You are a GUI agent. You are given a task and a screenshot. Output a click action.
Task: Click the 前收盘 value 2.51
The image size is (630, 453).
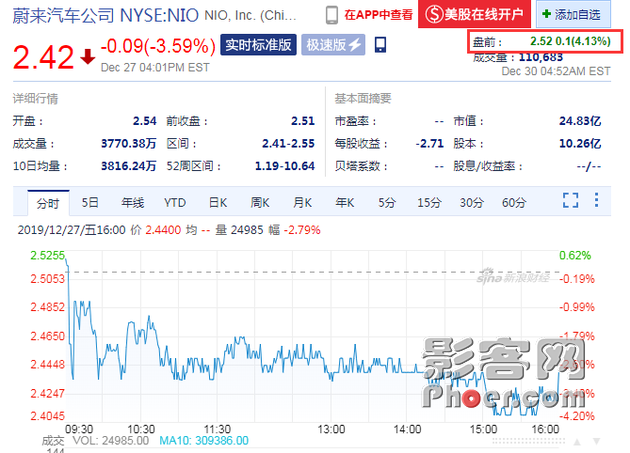pos(303,121)
